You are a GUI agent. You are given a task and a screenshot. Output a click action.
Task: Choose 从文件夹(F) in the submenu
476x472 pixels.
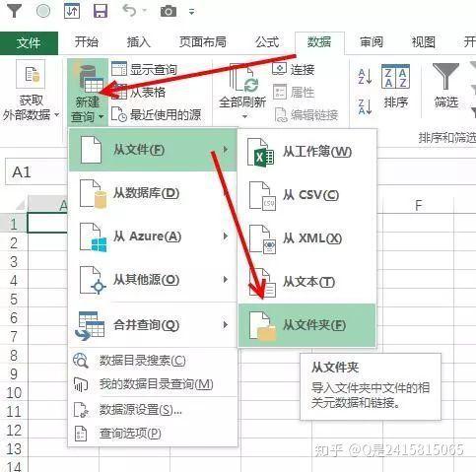click(306, 325)
